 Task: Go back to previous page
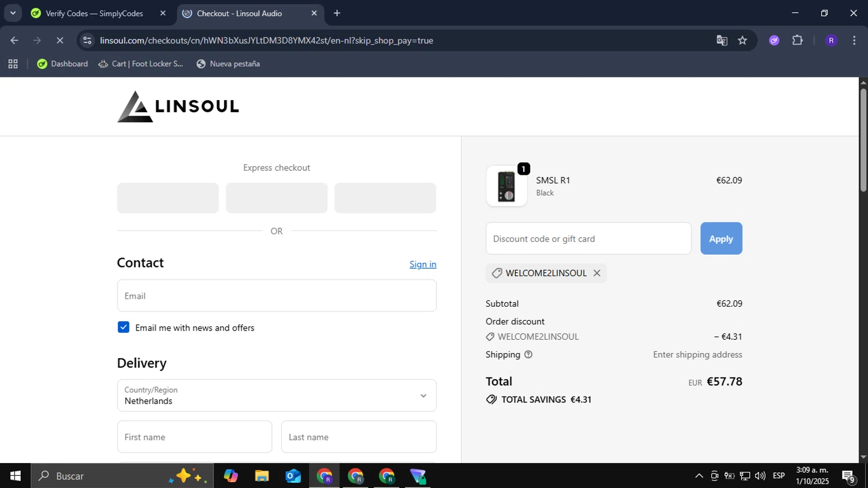14,41
